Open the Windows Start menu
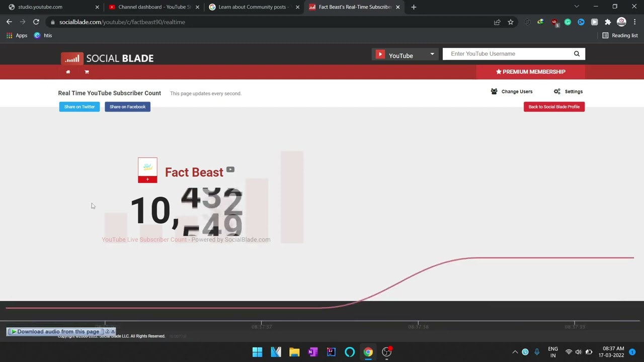The height and width of the screenshot is (362, 644). pos(257,352)
